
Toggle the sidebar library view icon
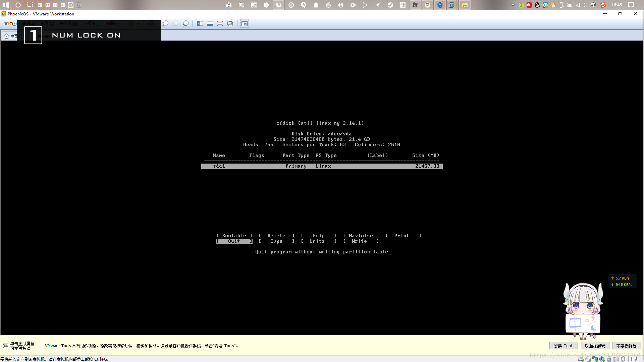click(x=200, y=23)
